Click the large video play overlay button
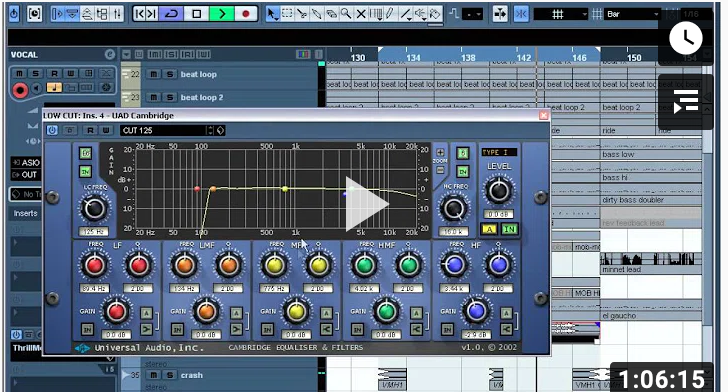The width and height of the screenshot is (728, 392). (367, 204)
